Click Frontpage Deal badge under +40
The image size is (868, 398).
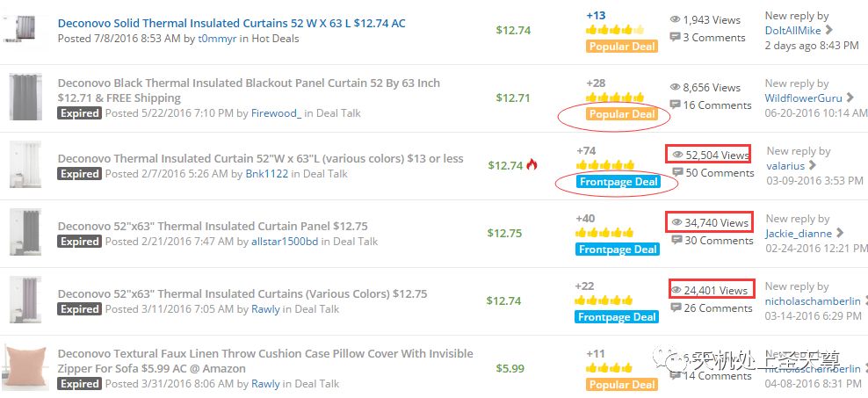(x=618, y=250)
